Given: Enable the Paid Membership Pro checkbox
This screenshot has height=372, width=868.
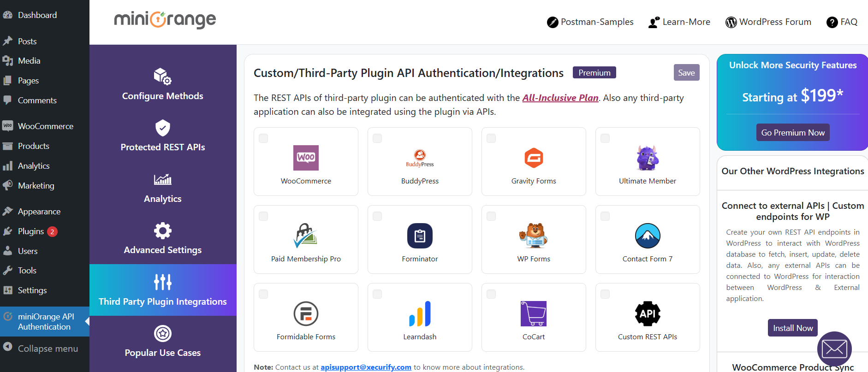Looking at the screenshot, I should 263,216.
